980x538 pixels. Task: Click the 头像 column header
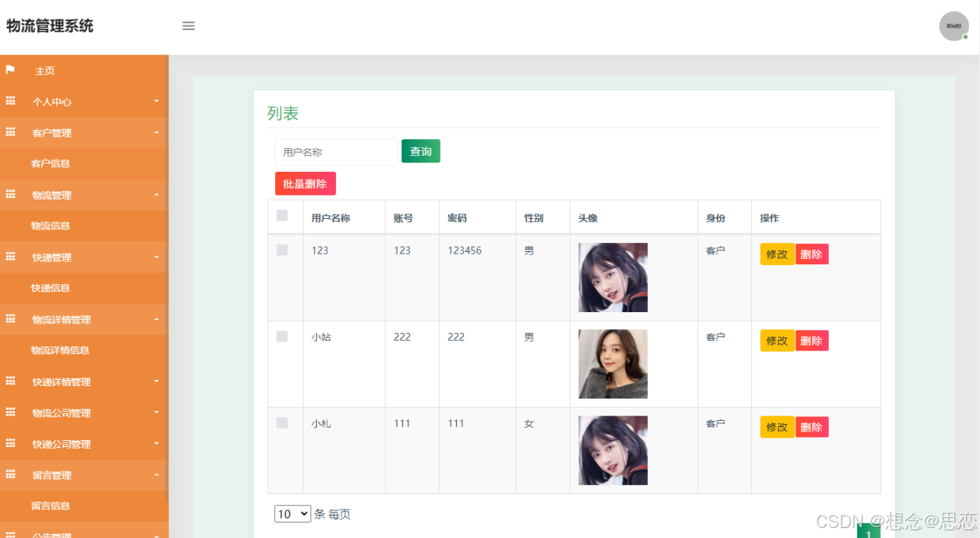[588, 218]
